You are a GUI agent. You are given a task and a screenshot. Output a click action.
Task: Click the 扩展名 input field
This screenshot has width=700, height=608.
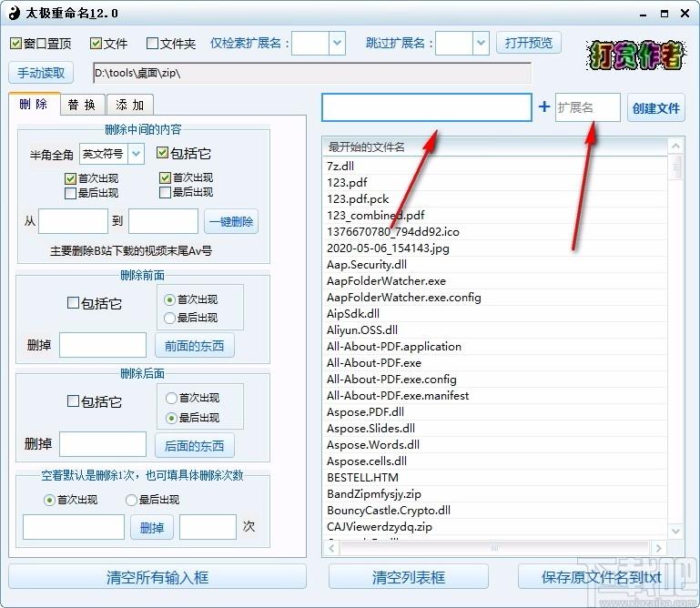(587, 107)
